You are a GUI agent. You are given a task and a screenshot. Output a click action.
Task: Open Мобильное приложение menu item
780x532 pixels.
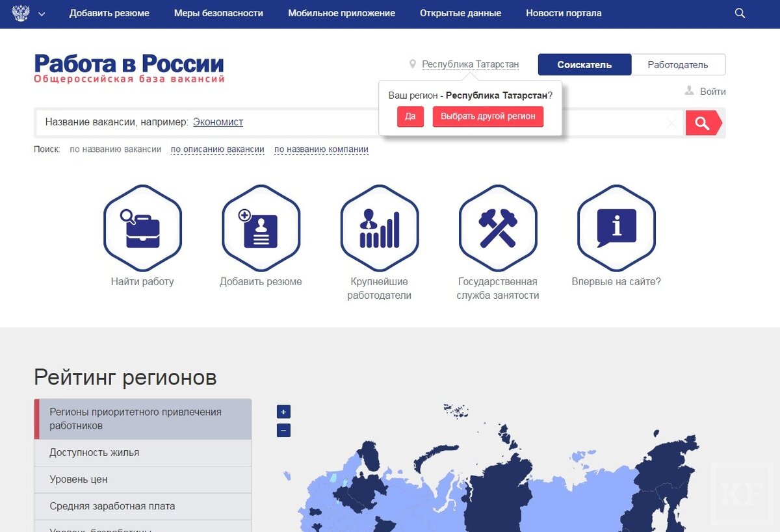point(341,13)
